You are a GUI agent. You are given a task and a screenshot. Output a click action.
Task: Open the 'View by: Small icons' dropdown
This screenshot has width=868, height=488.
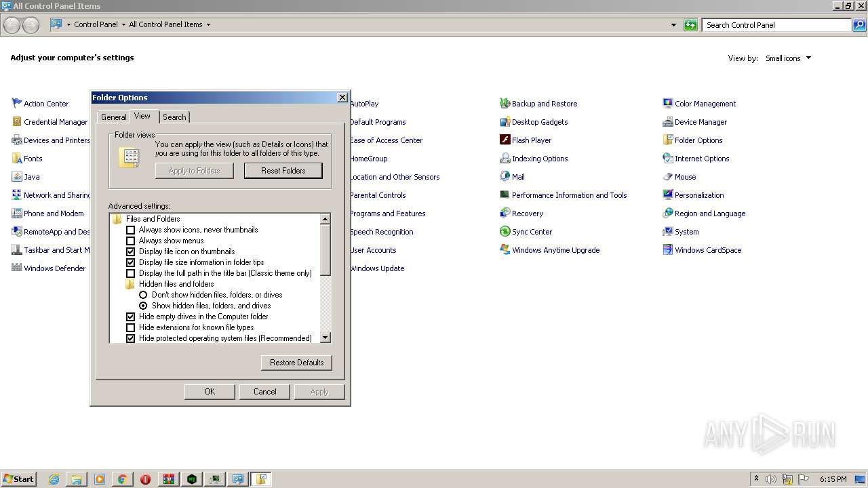pyautogui.click(x=788, y=58)
